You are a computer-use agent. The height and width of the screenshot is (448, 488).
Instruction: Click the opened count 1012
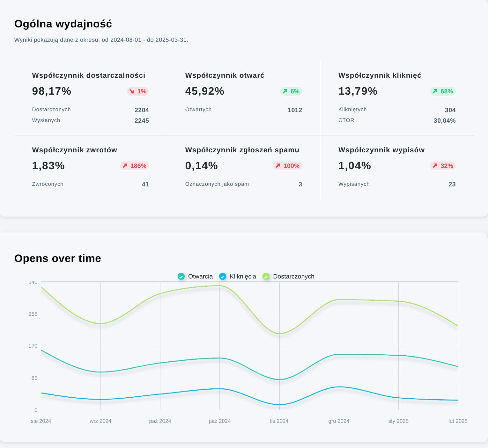point(295,110)
